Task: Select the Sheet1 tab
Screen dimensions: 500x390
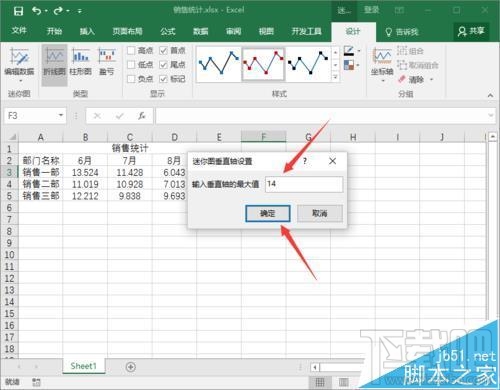Action: click(83, 366)
